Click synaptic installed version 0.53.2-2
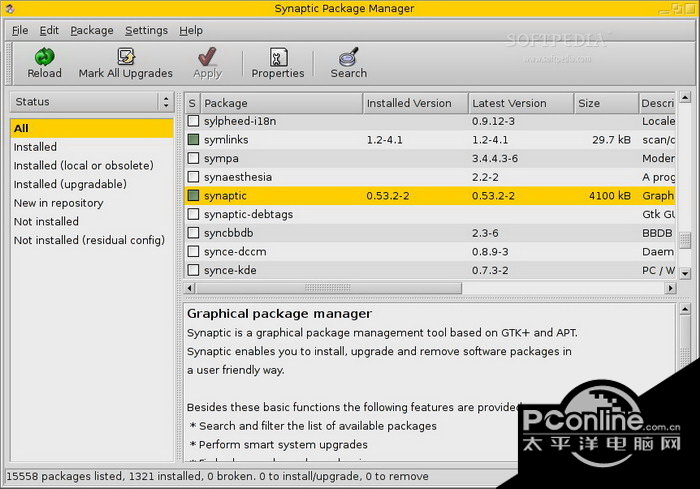 pos(388,196)
